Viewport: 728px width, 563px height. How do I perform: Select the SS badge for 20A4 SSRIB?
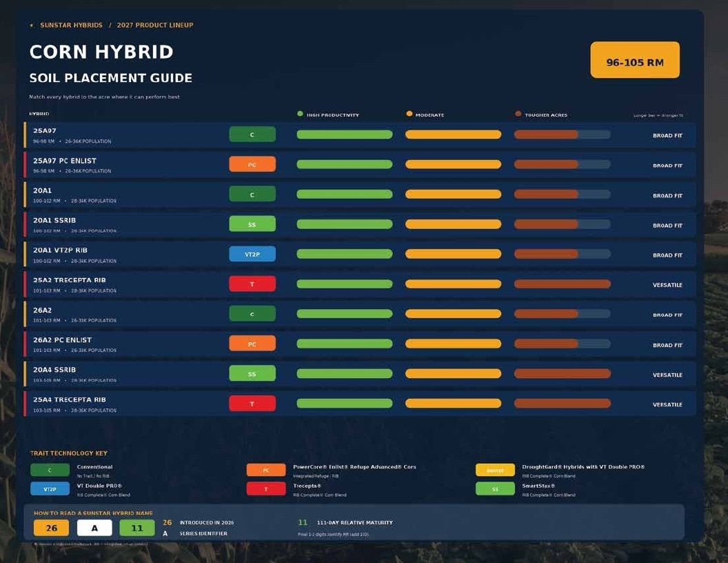pos(252,373)
